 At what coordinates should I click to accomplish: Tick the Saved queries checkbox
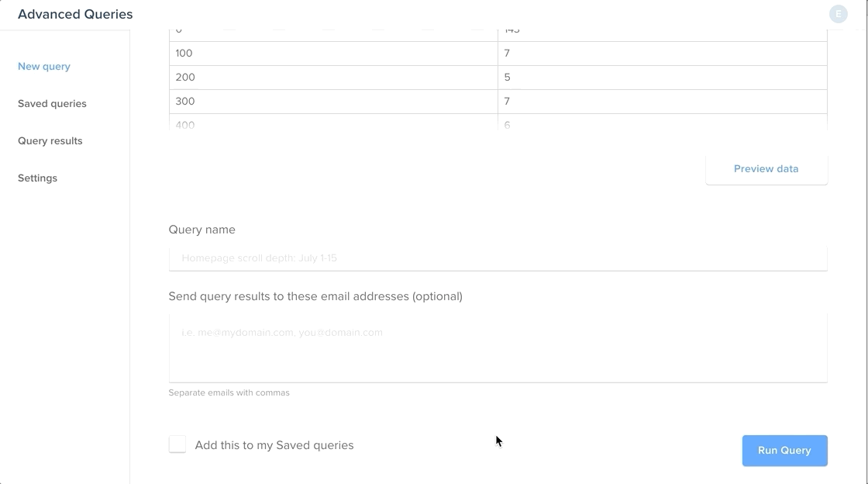click(x=177, y=444)
